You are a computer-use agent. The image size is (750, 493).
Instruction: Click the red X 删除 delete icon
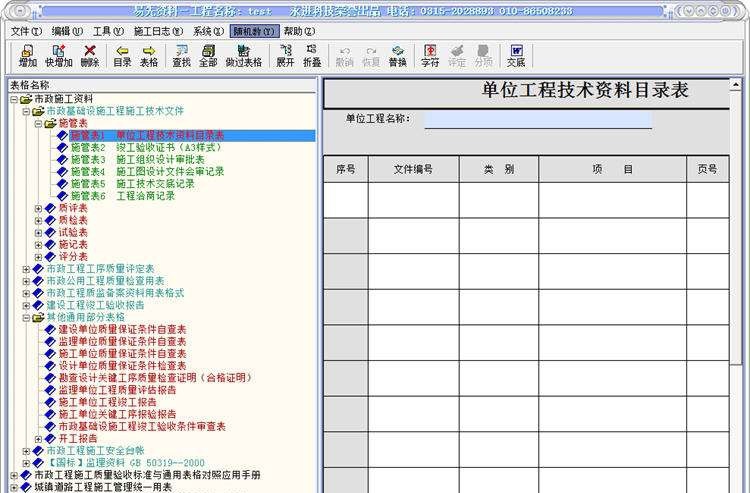[89, 55]
